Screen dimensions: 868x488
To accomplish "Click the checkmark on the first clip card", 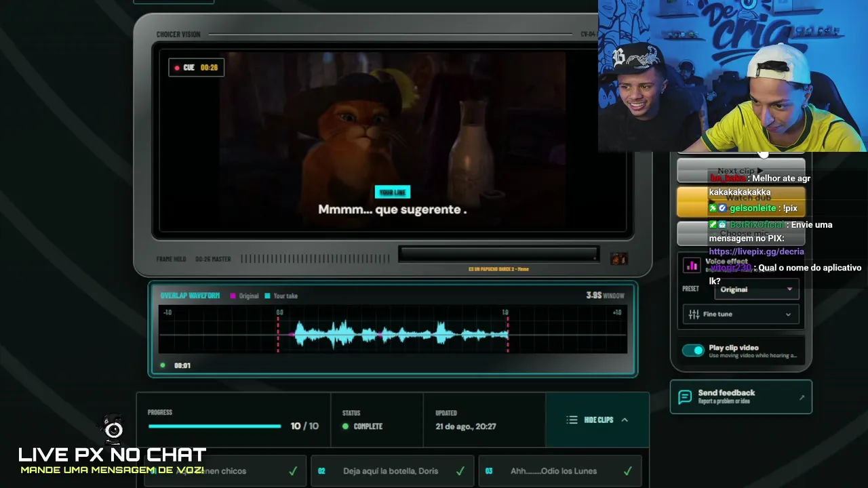I will [x=293, y=471].
